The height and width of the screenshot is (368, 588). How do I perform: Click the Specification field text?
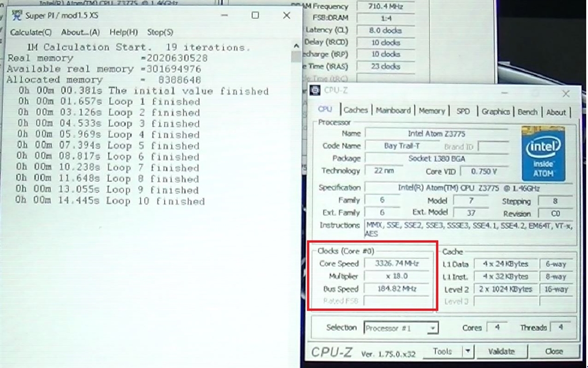point(469,188)
